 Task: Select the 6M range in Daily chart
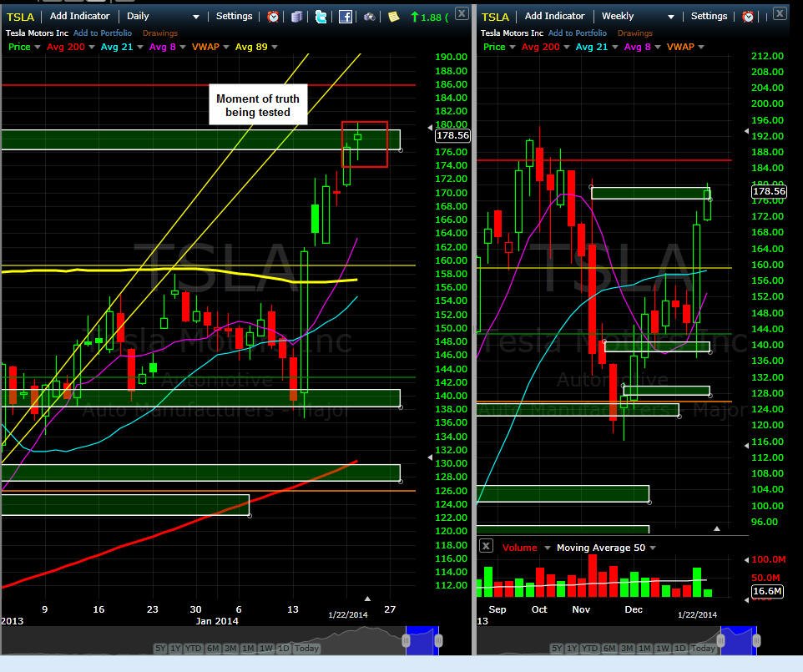[x=213, y=649]
